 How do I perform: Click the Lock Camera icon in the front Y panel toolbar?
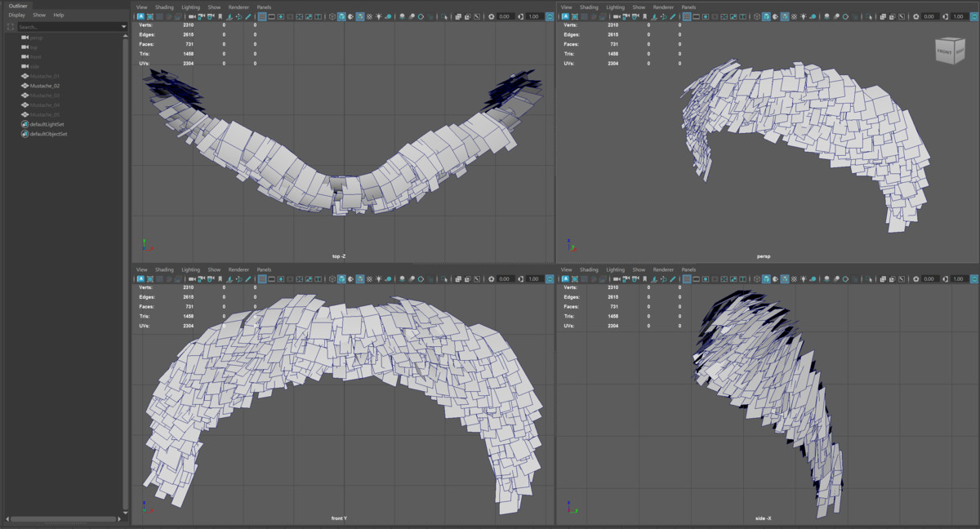[x=200, y=278]
